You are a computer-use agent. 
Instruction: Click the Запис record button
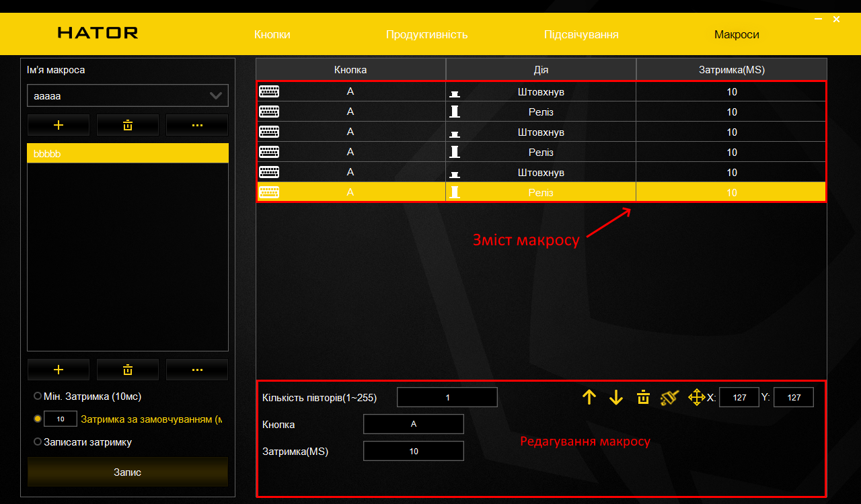click(128, 472)
